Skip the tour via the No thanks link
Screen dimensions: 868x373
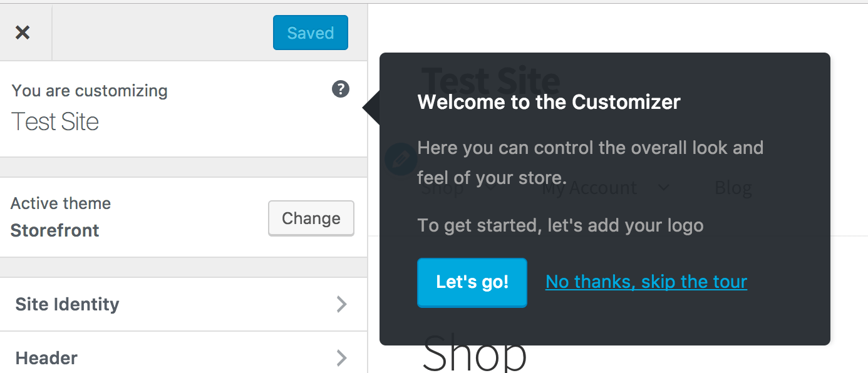tap(646, 282)
